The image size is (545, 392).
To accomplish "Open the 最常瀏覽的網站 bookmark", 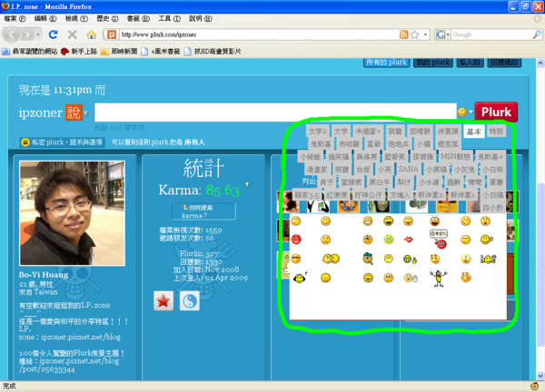I will click(30, 52).
